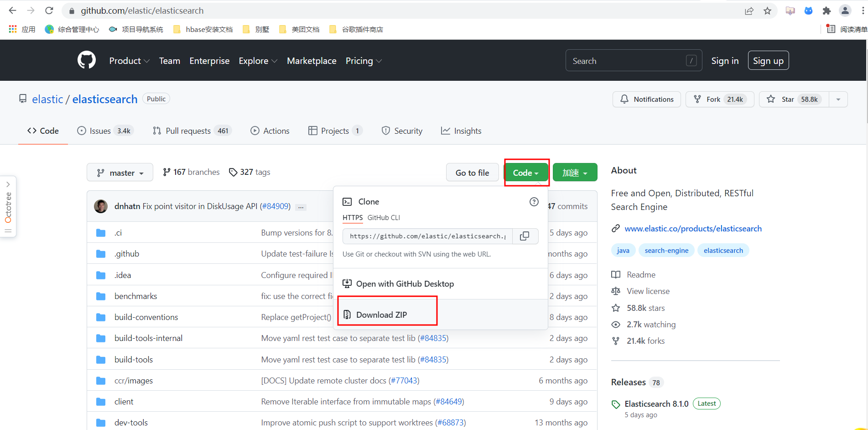Switch to the Projects tab
The width and height of the screenshot is (868, 430).
coord(335,131)
